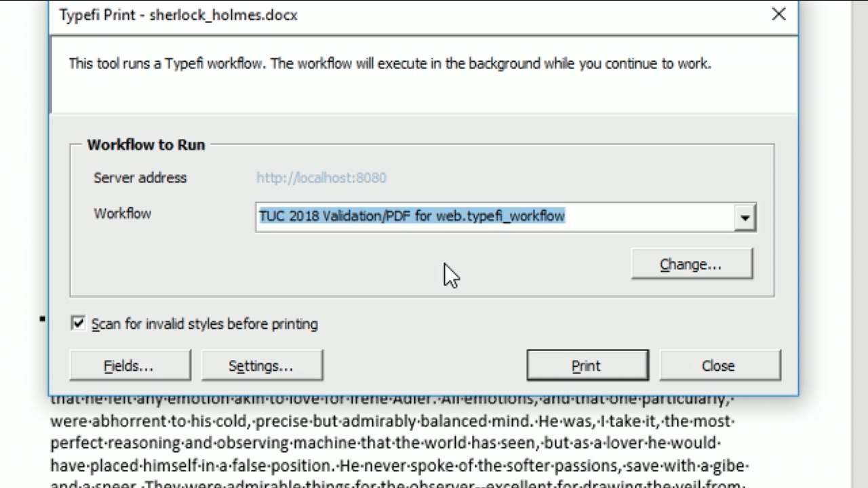Click the Server address label
Image resolution: width=868 pixels, height=488 pixels.
click(140, 178)
